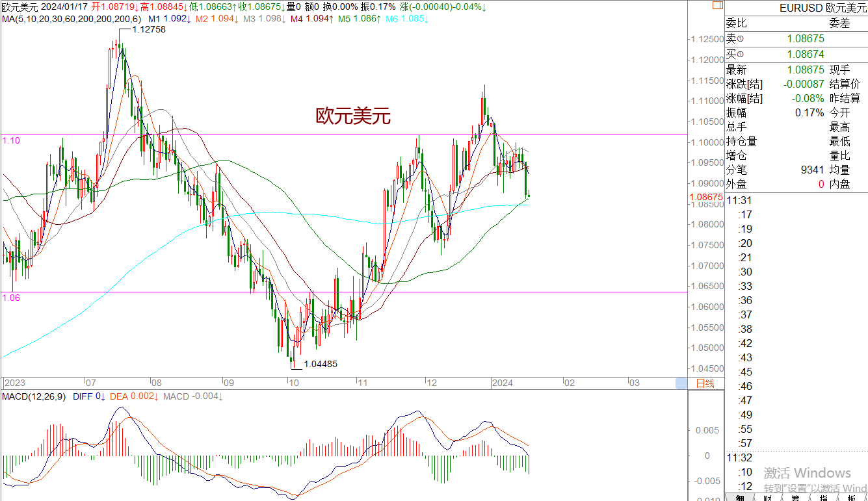Click the 分笔 value 9341
The image size is (868, 501).
(x=813, y=170)
